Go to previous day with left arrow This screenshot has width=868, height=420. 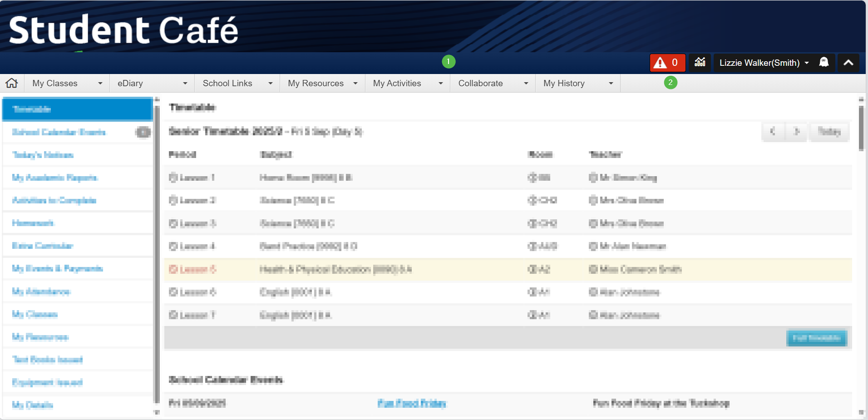(x=773, y=132)
